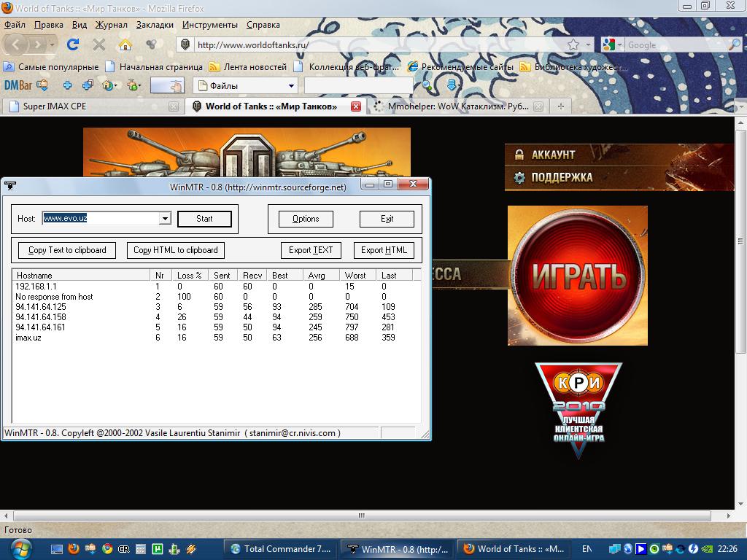Open Chrome from the quick launch icons
The height and width of the screenshot is (560, 747).
pyautogui.click(x=107, y=548)
